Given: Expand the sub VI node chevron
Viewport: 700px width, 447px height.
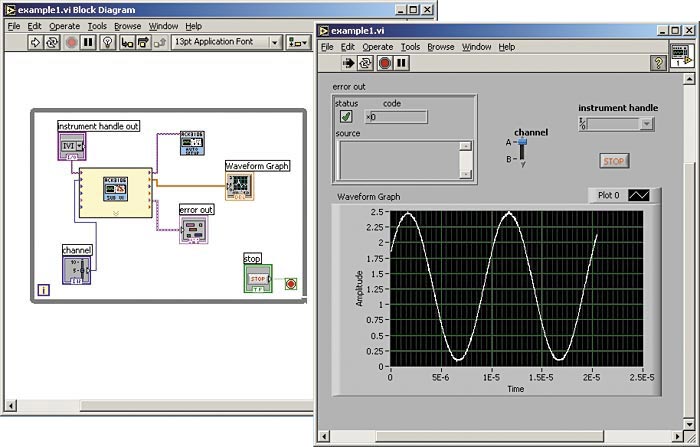Looking at the screenshot, I should pos(116,212).
